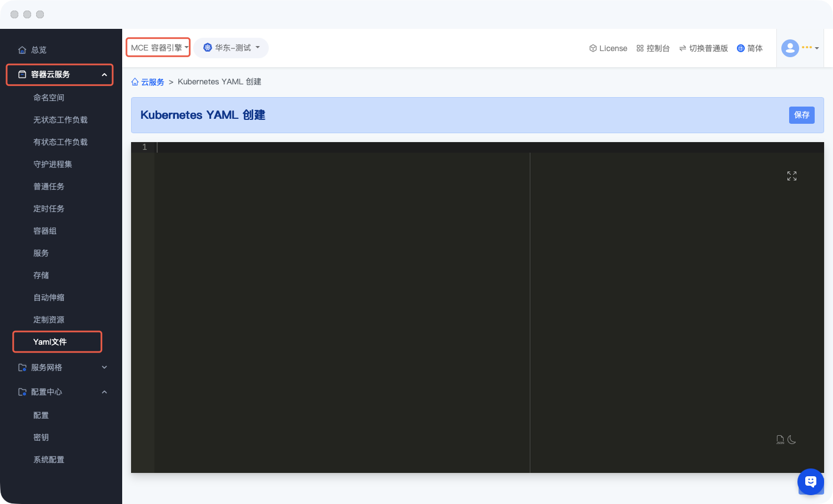Click the JSON file format icon
The width and height of the screenshot is (833, 504).
point(780,440)
